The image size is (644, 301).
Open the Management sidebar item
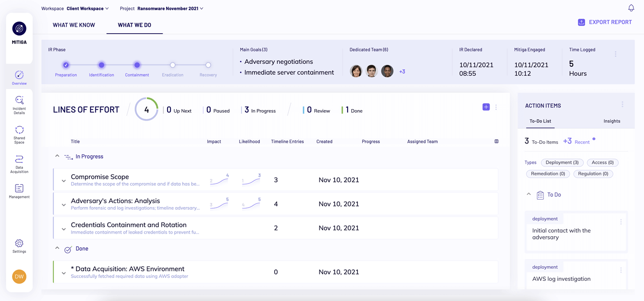tap(19, 191)
